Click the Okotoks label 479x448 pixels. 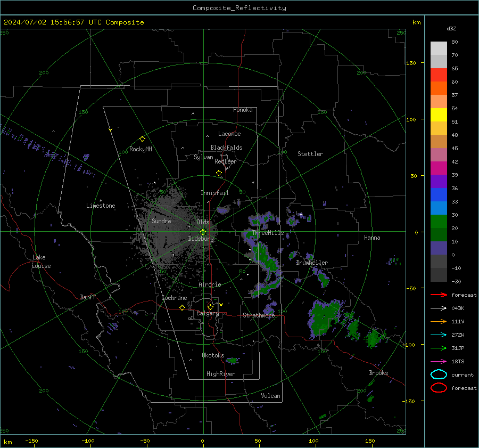click(x=213, y=355)
